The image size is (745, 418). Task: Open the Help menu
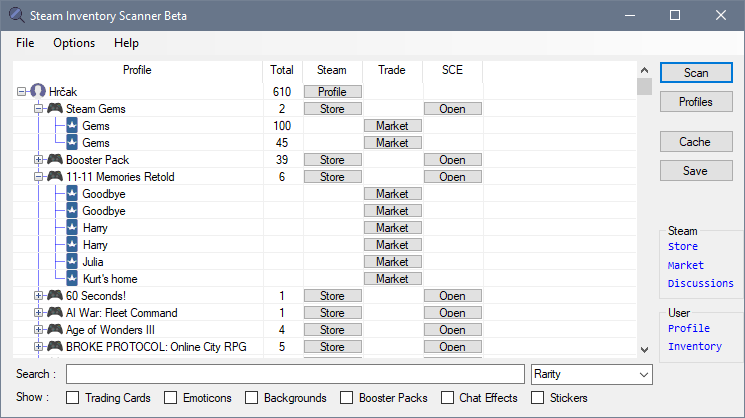pos(126,43)
